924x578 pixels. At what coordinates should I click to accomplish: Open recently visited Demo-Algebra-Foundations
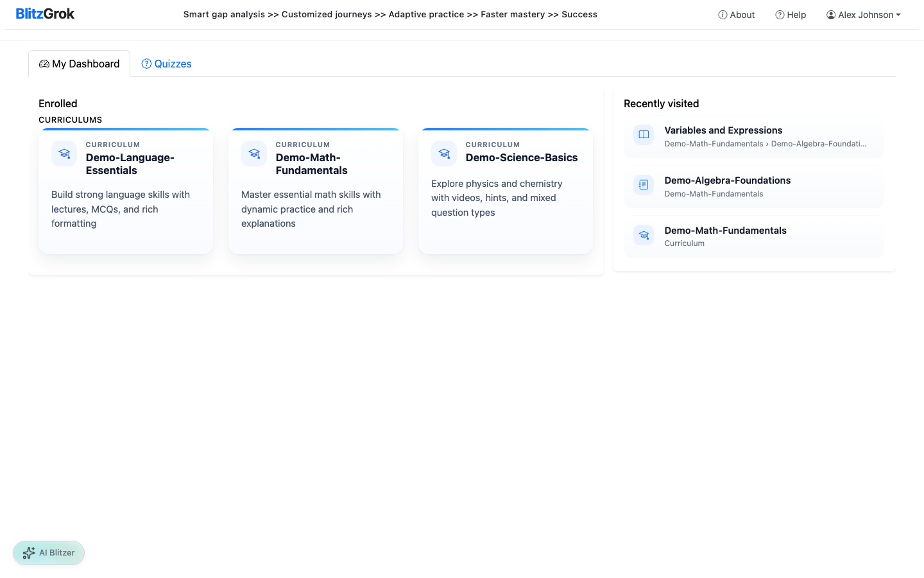[754, 187]
